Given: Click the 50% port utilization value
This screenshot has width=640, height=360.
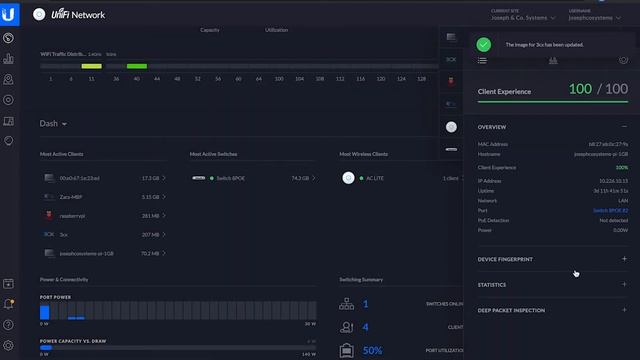Looking at the screenshot, I should click(372, 350).
